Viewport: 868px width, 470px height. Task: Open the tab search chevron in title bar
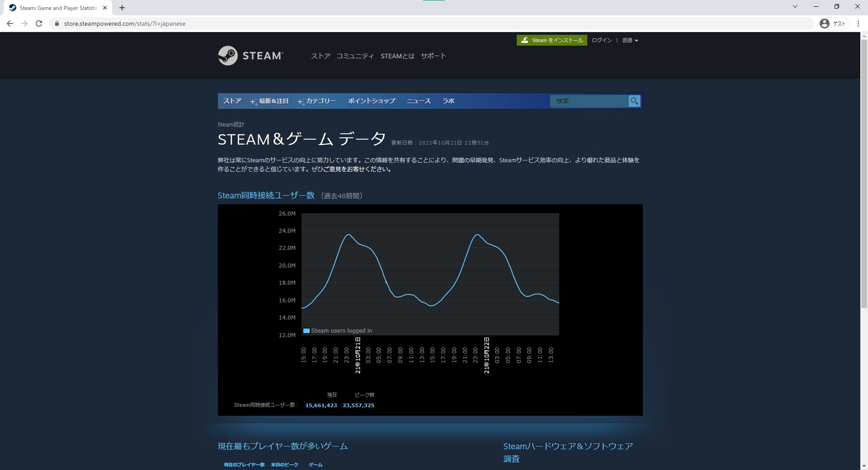pyautogui.click(x=795, y=6)
